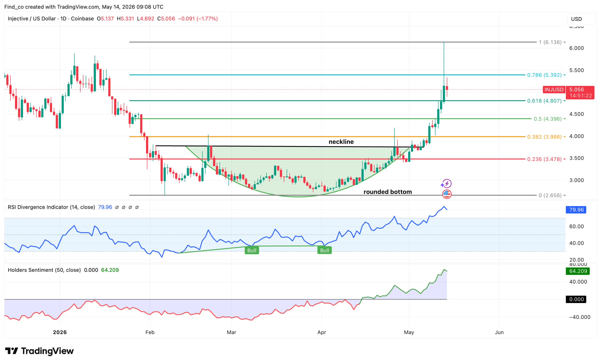Click the 0.382 (3.986) Fibonacci label
Screen dimensions: 601x364
(x=544, y=137)
